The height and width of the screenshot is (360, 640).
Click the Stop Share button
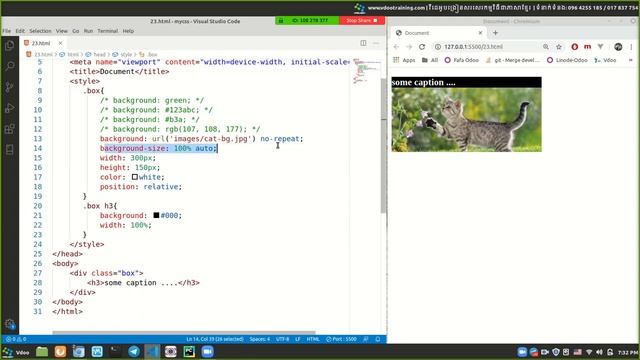[362, 20]
